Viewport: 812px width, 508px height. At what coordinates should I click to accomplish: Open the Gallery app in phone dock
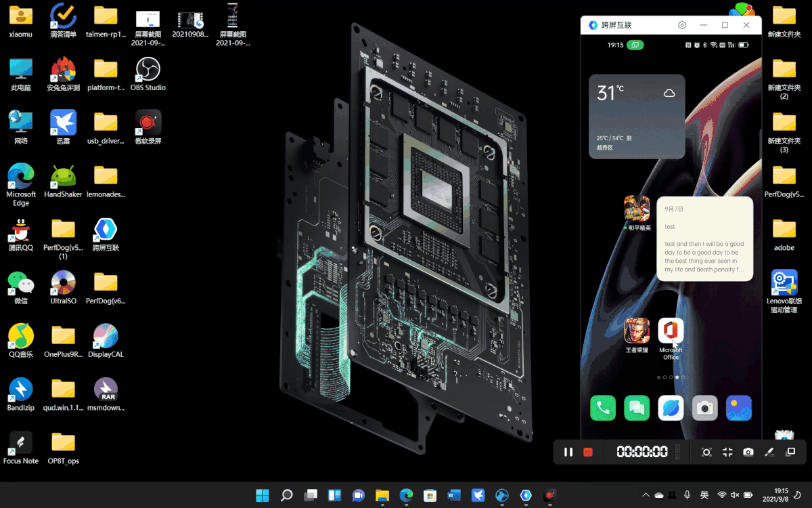739,408
